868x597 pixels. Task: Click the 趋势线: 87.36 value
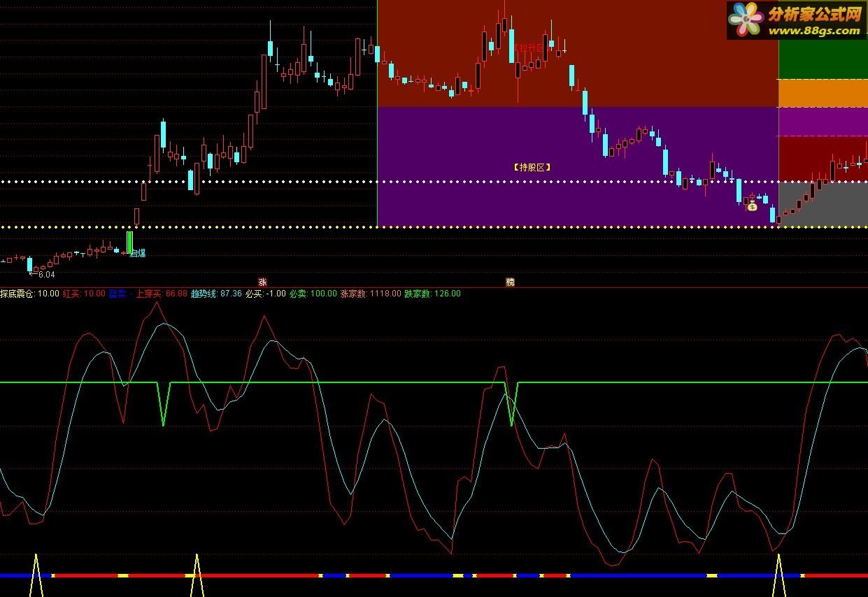[x=216, y=294]
